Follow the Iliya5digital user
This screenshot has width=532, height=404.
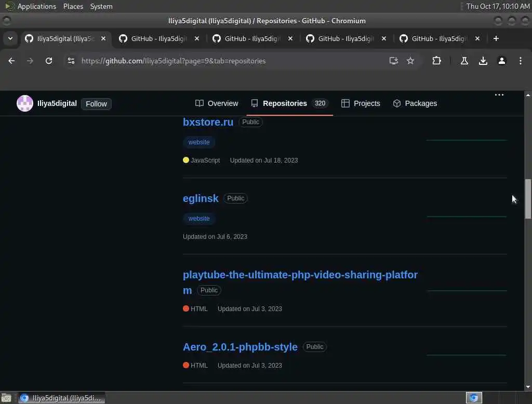96,104
